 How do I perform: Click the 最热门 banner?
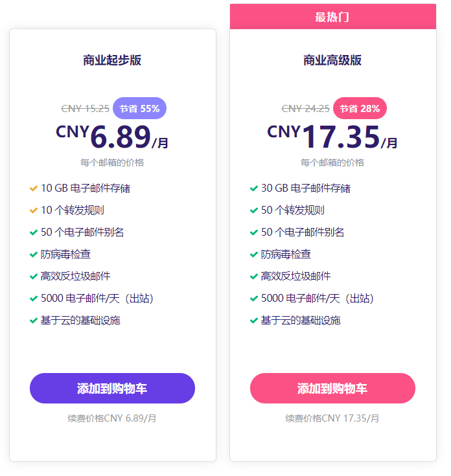click(x=332, y=17)
